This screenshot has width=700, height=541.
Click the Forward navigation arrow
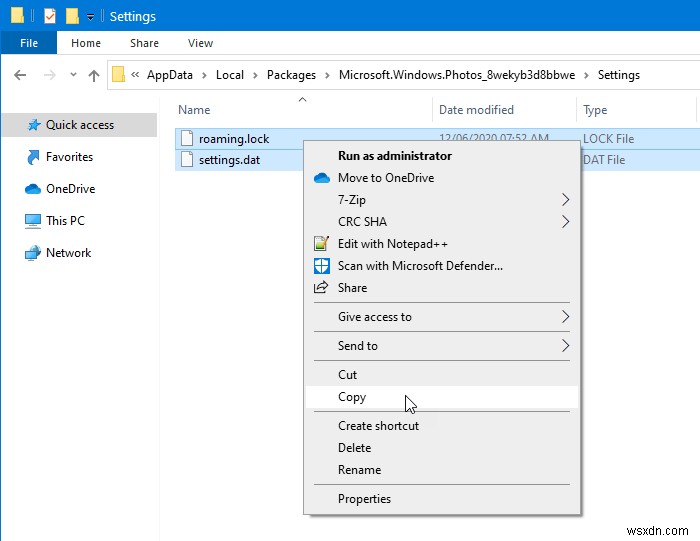(50, 75)
